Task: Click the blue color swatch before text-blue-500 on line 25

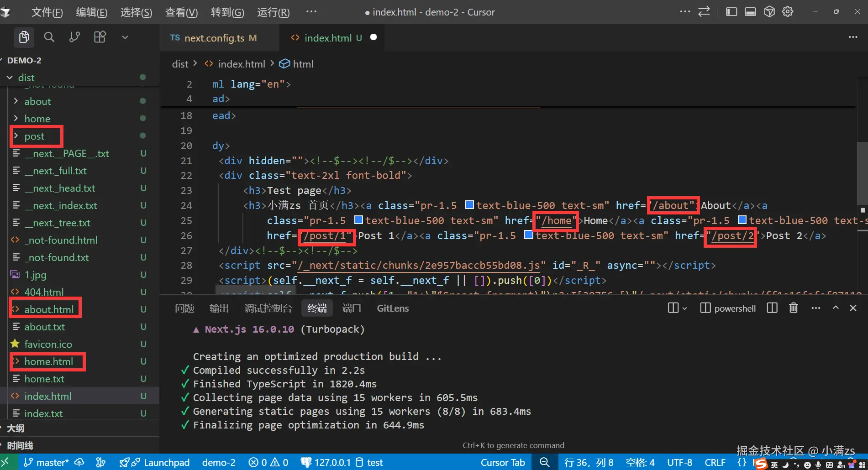Action: [x=359, y=220]
